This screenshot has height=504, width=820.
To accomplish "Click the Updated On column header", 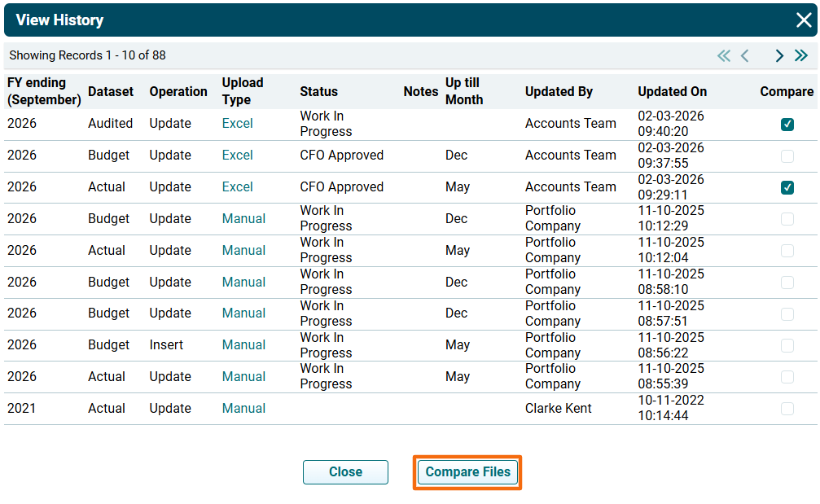I will point(672,92).
